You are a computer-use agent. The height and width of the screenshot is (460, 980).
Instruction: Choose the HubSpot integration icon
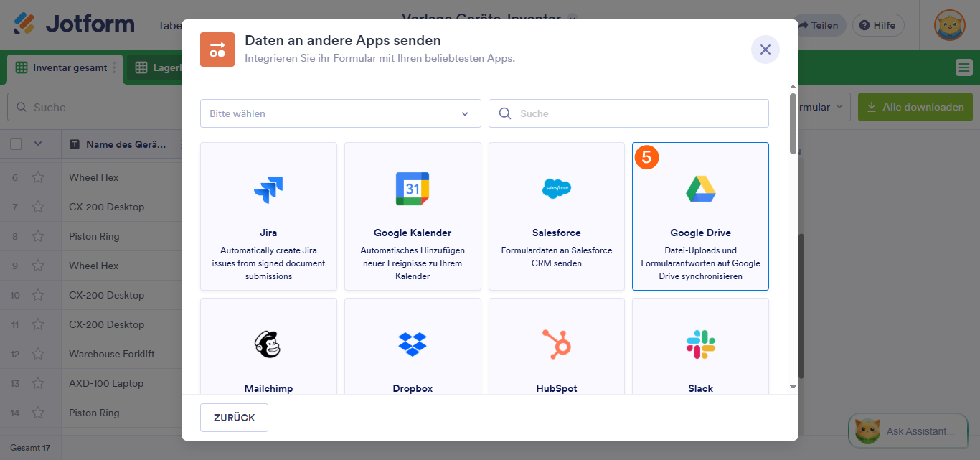pyautogui.click(x=556, y=345)
